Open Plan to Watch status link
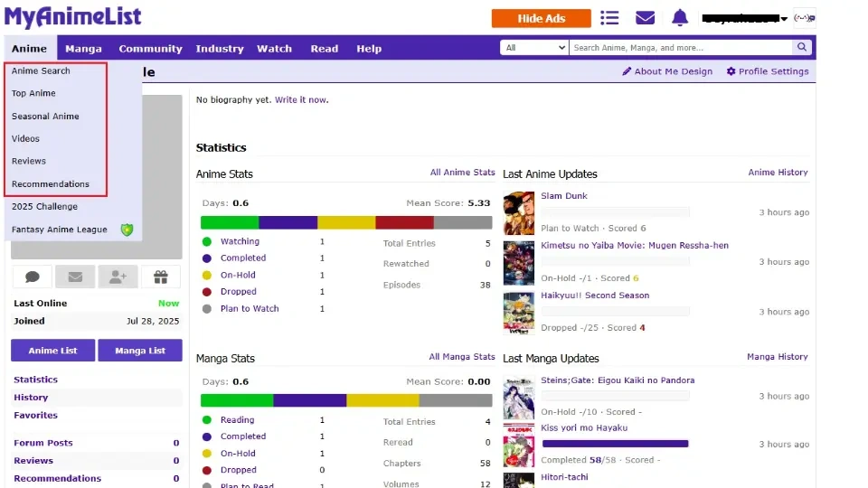Viewport: 868px width, 488px height. (x=250, y=308)
